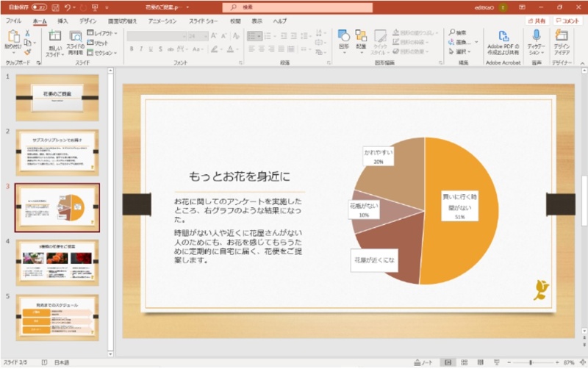Screen dimensions: 588x369
Task: Switch to the 画面切り替え (Transitions) tab
Action: (x=122, y=21)
